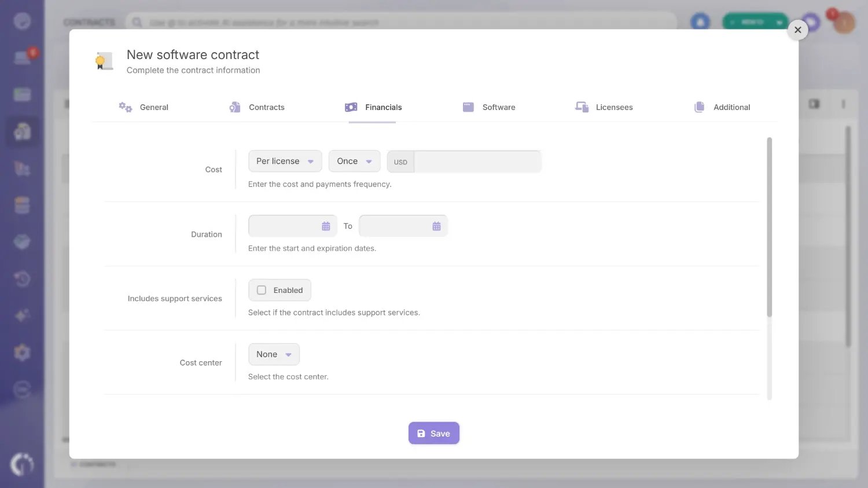Open the start date calendar picker
This screenshot has height=488, width=868.
pyautogui.click(x=326, y=226)
